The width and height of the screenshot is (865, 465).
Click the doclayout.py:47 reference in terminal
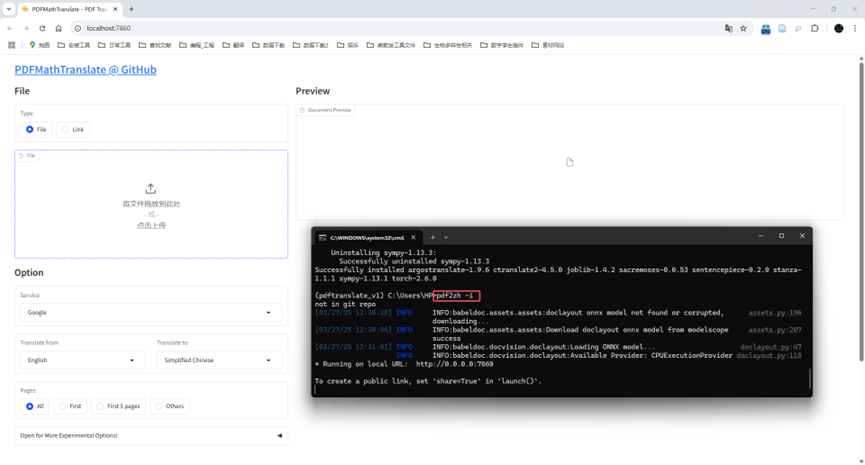(x=771, y=347)
